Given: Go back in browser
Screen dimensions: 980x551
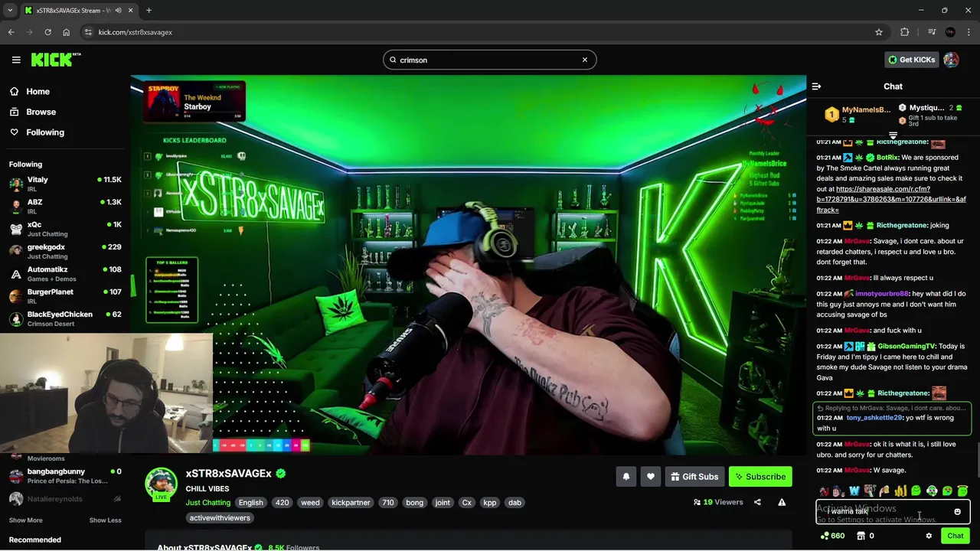Looking at the screenshot, I should pos(11,32).
